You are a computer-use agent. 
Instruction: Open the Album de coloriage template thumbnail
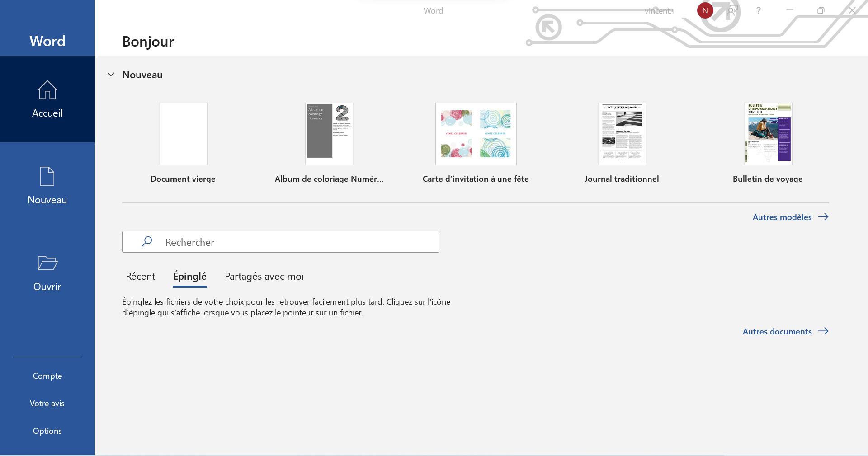(x=330, y=134)
